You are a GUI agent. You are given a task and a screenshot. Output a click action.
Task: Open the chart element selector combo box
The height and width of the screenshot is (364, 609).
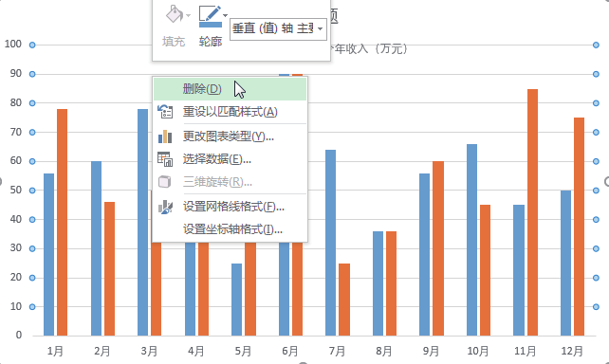point(278,28)
